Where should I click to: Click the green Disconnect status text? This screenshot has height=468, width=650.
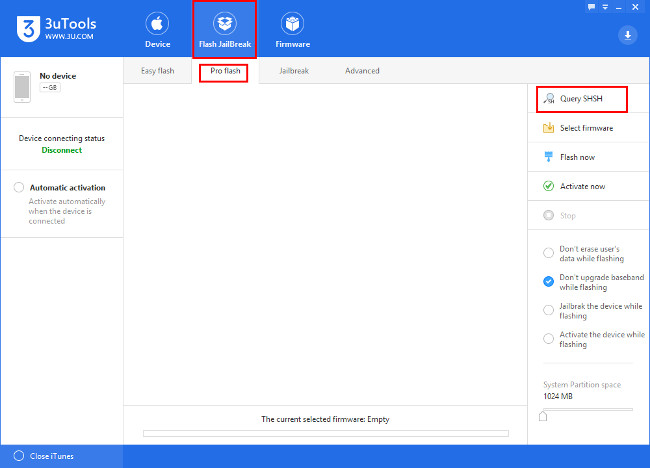(x=62, y=150)
